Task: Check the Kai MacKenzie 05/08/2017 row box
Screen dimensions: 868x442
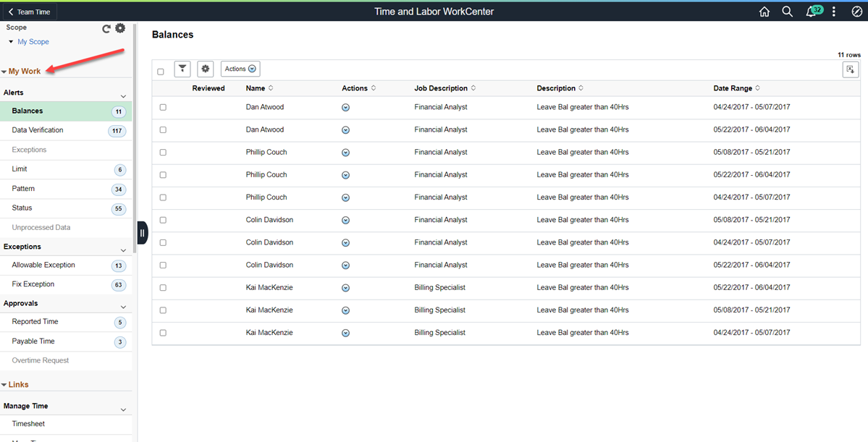Action: [163, 310]
